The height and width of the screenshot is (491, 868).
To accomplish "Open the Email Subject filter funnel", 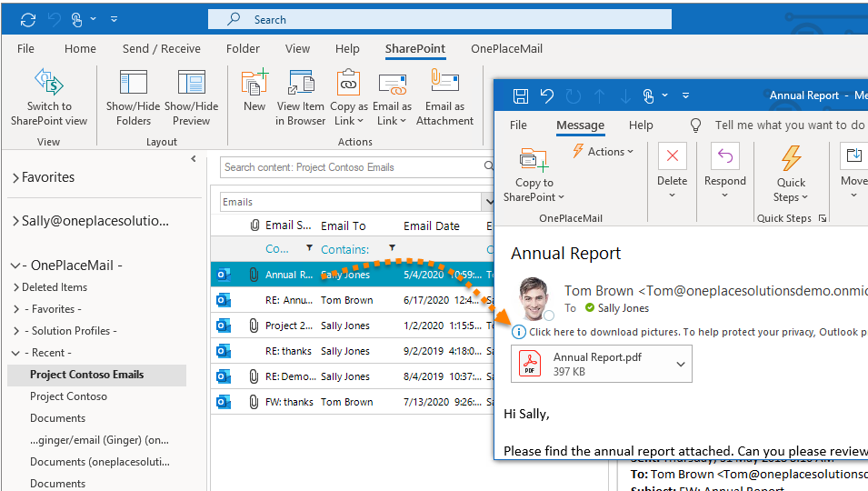I will [309, 248].
